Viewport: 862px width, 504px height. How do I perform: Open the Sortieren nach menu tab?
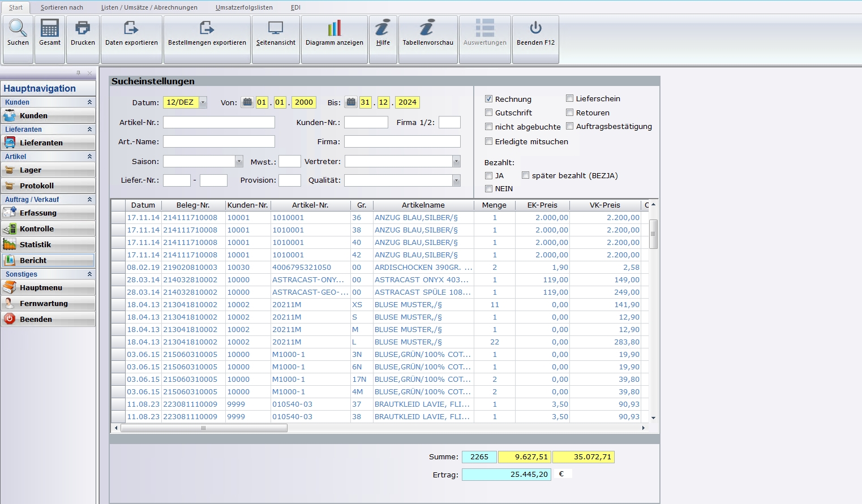62,7
